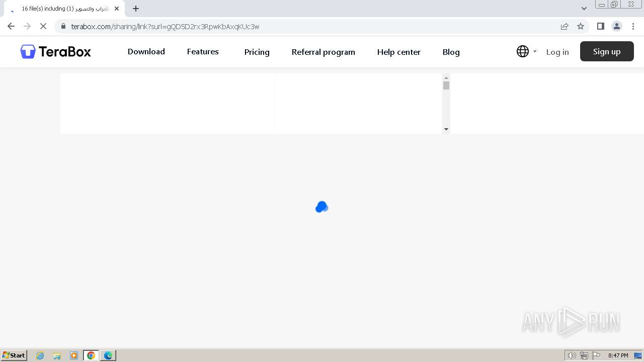Open the Blog link
This screenshot has width=644, height=362.
point(451,52)
